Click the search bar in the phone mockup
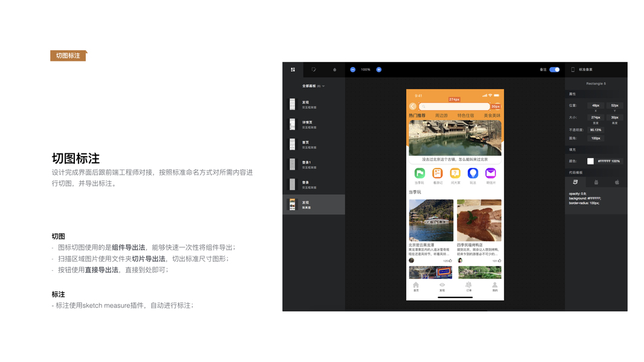 point(454,106)
